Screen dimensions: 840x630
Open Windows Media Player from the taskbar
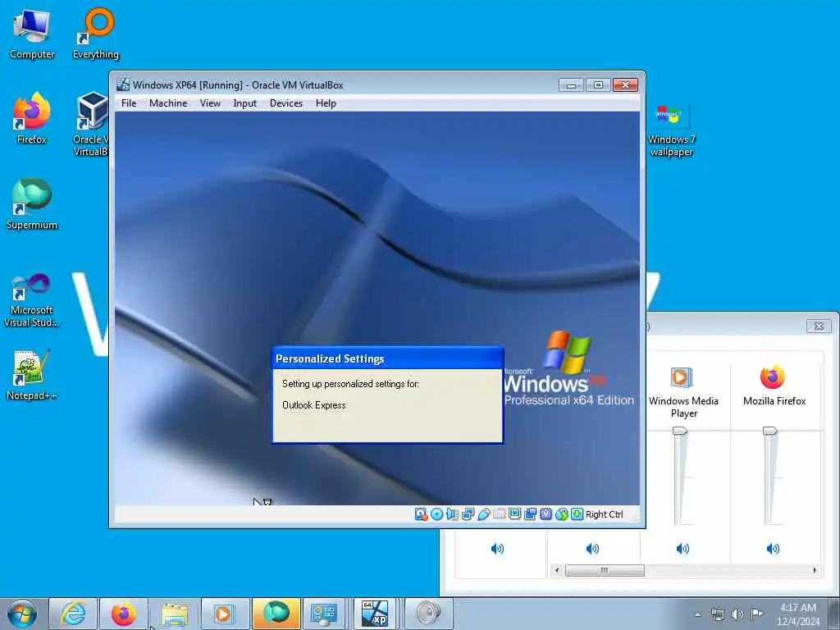tap(223, 614)
